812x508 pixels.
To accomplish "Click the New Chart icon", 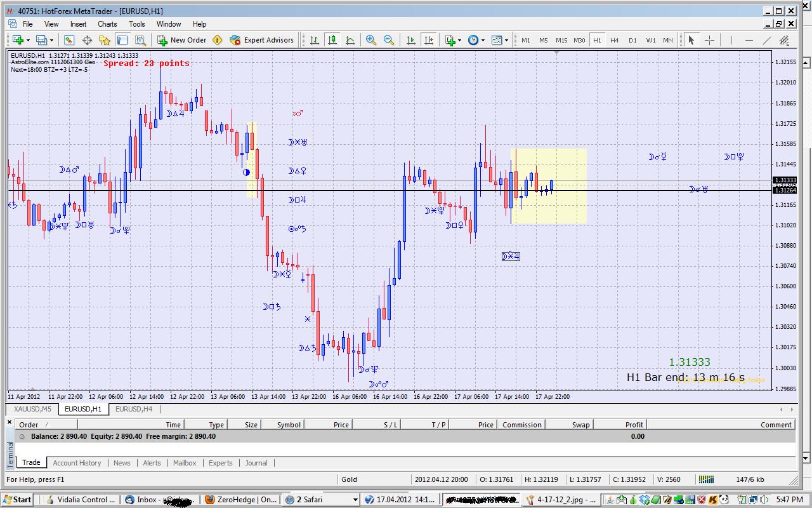I will [17, 40].
